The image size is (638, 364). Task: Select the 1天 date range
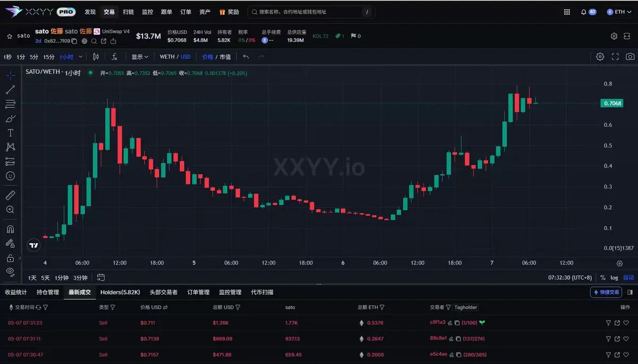pos(32,277)
